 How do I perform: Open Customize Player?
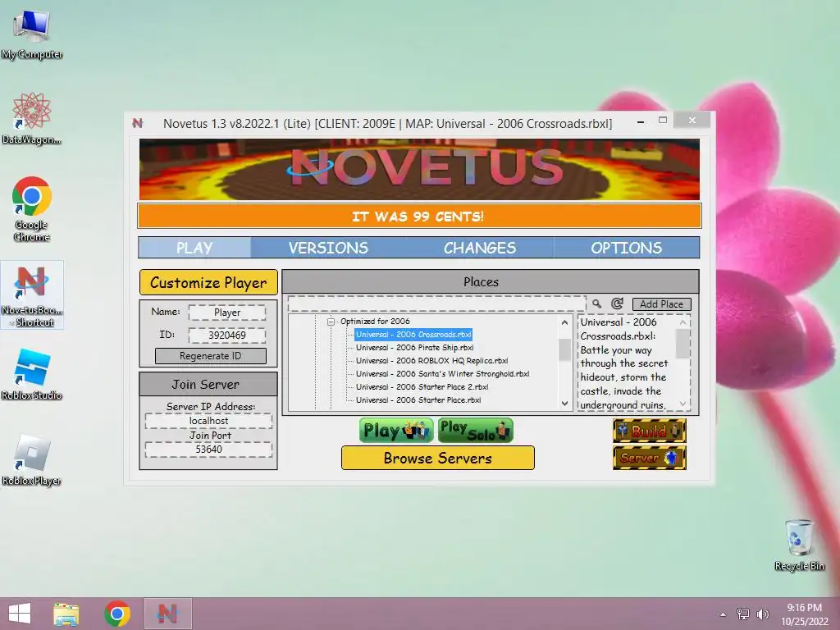(208, 282)
